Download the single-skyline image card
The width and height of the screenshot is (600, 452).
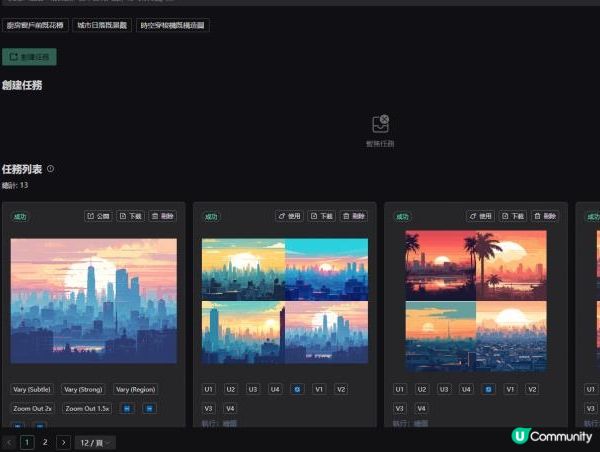click(130, 216)
